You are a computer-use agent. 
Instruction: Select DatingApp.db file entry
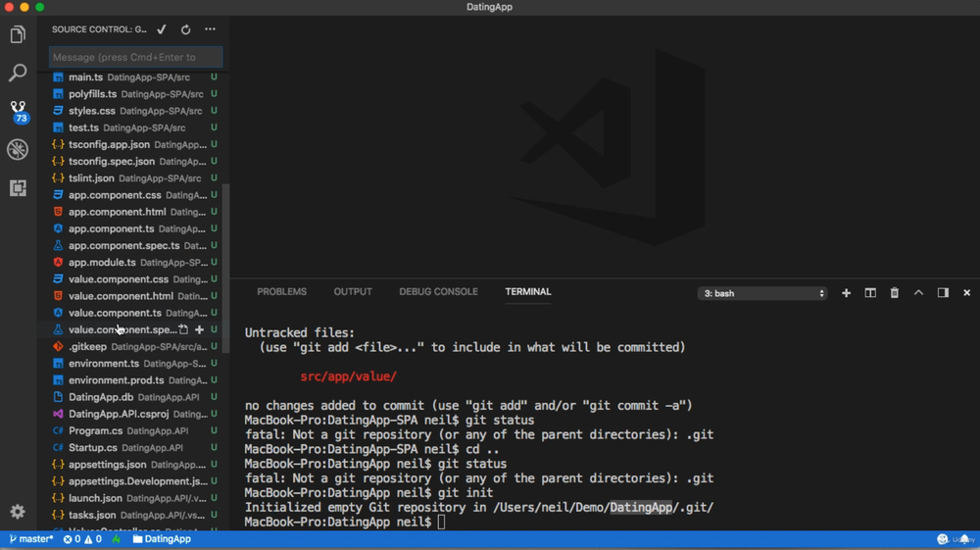133,397
